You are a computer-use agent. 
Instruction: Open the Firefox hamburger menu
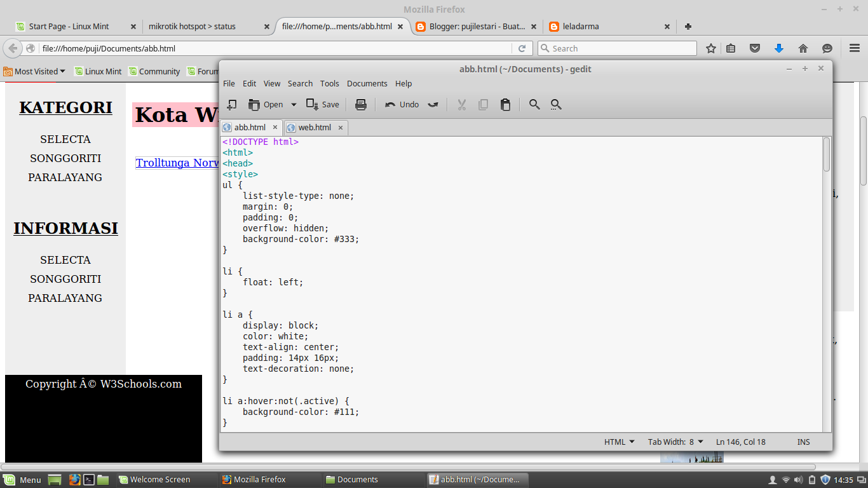click(855, 48)
